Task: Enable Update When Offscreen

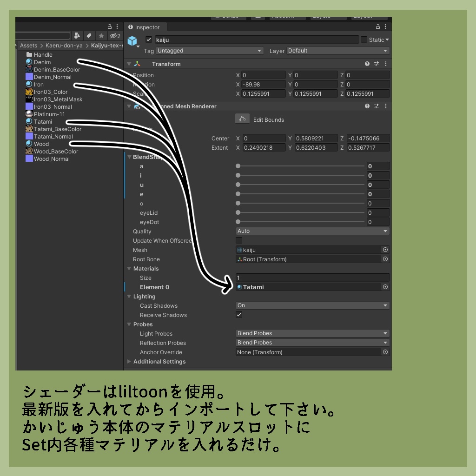Action: click(x=238, y=240)
